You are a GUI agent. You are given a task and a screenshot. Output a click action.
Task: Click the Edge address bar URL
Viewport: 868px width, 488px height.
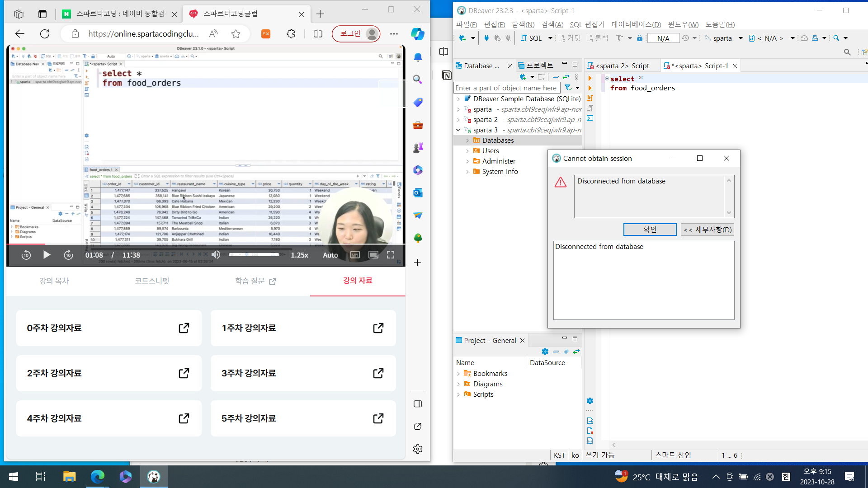click(144, 34)
